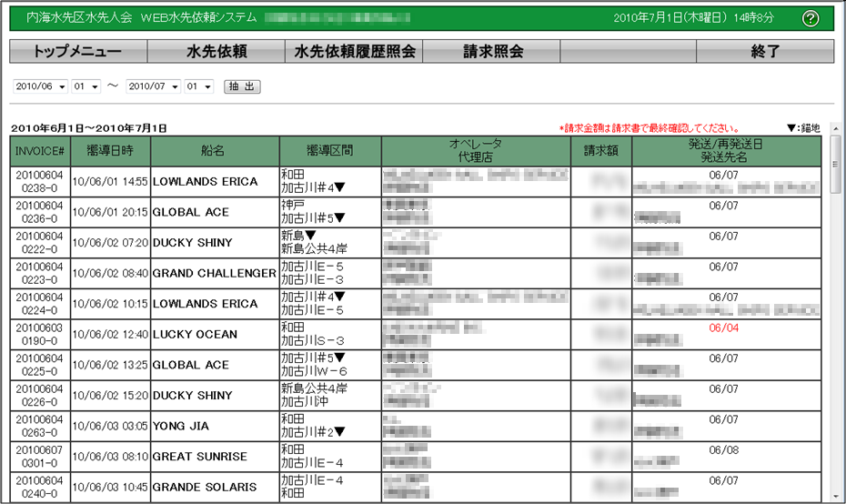Image resolution: width=846 pixels, height=504 pixels.
Task: Click the 請求額 column header
Action: point(599,151)
